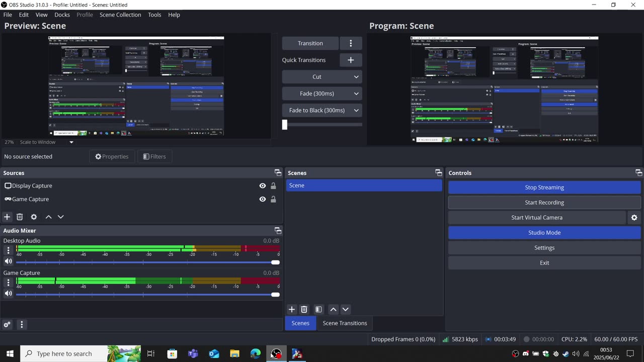Mute Game Capture audio speaker icon
The image size is (644, 362).
pyautogui.click(x=8, y=294)
